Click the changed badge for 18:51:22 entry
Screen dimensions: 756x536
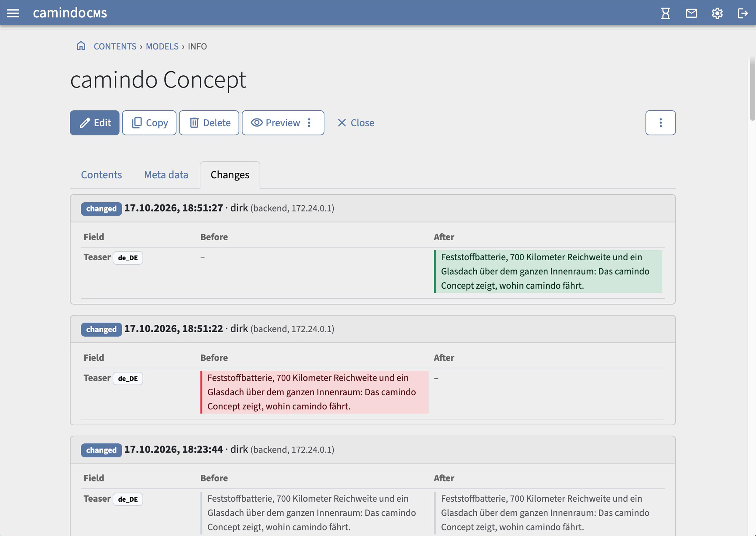coord(102,329)
